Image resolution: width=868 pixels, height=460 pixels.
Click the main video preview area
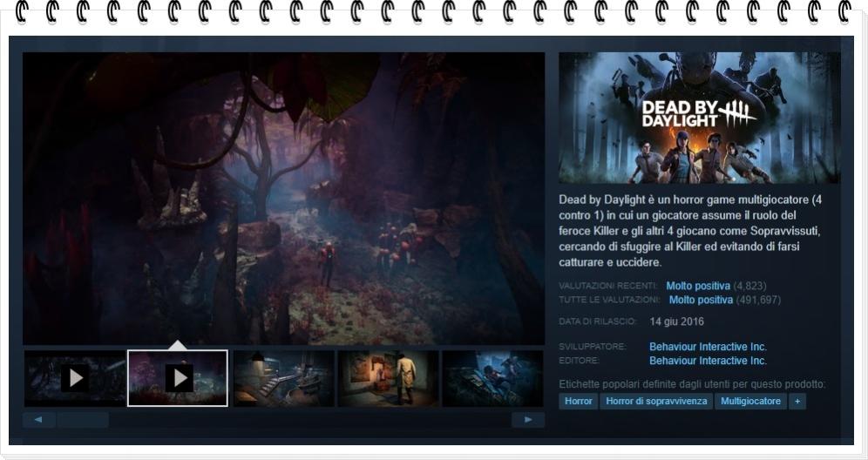283,199
